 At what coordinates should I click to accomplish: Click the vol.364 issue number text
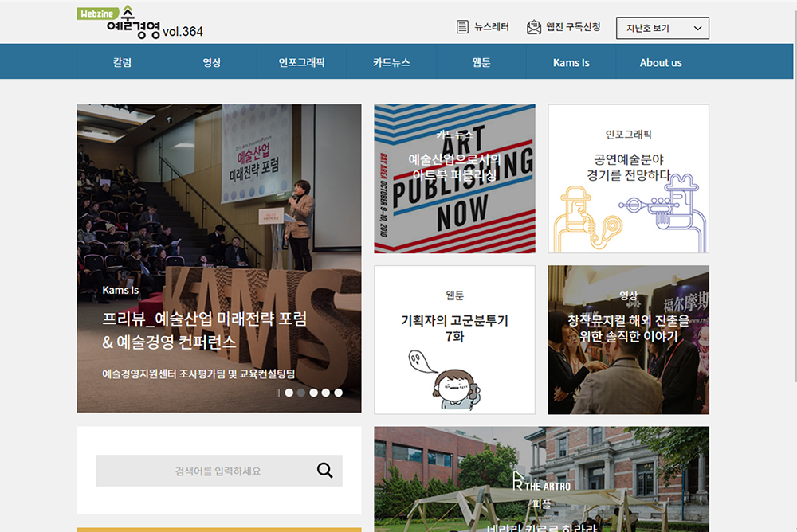tap(183, 32)
